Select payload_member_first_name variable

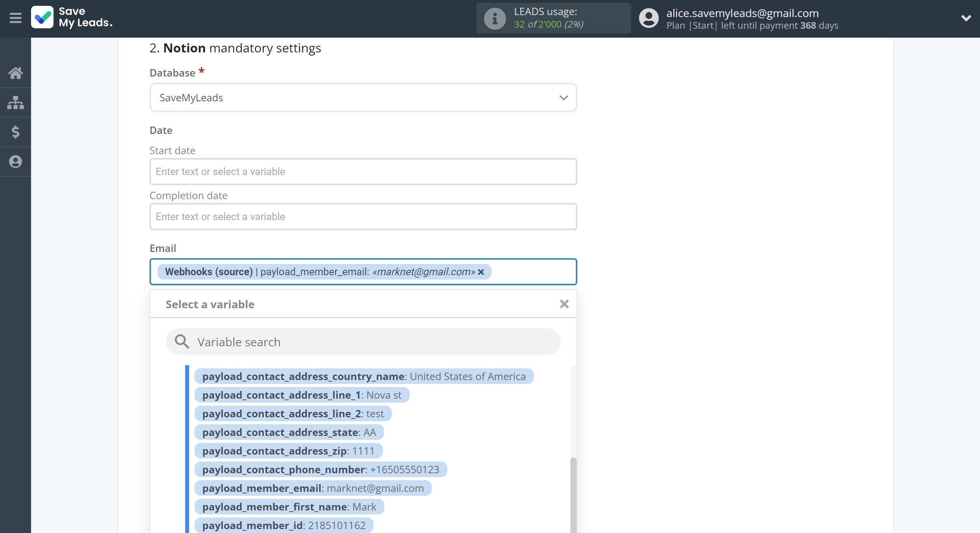[x=289, y=507]
